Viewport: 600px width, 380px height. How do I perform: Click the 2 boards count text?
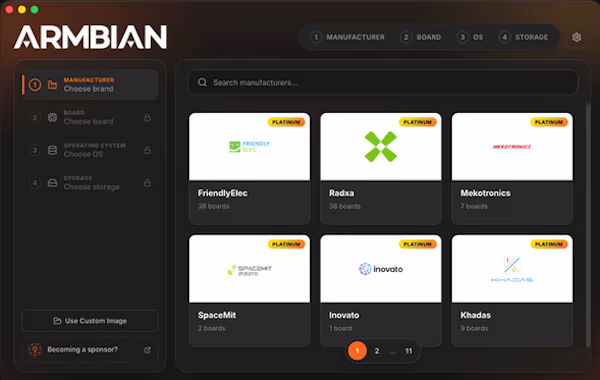coord(211,328)
